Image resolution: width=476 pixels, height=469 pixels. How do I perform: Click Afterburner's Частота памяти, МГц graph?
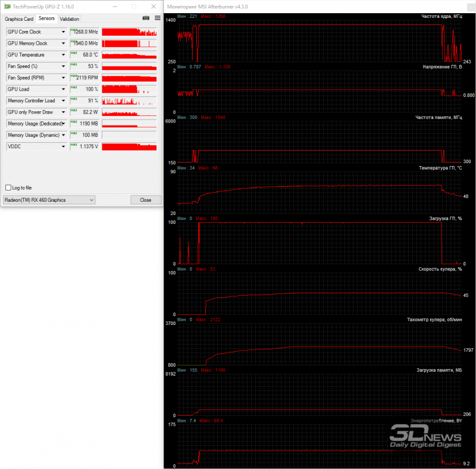pyautogui.click(x=320, y=142)
